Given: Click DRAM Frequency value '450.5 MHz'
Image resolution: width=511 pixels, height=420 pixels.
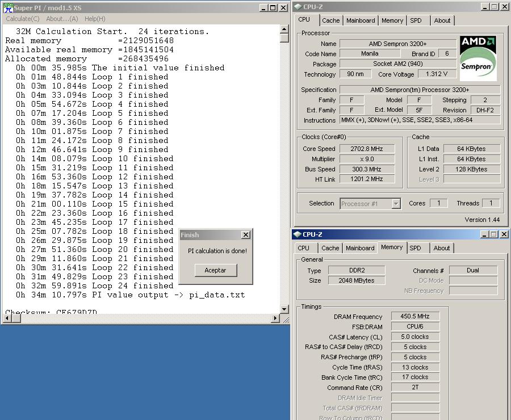Looking at the screenshot, I should (415, 316).
